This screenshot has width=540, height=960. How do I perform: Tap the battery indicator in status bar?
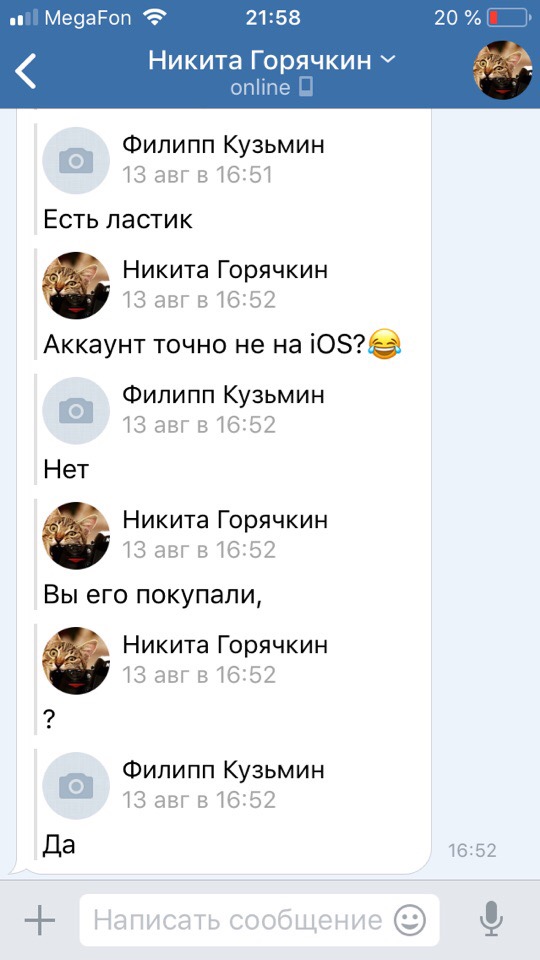508,18
